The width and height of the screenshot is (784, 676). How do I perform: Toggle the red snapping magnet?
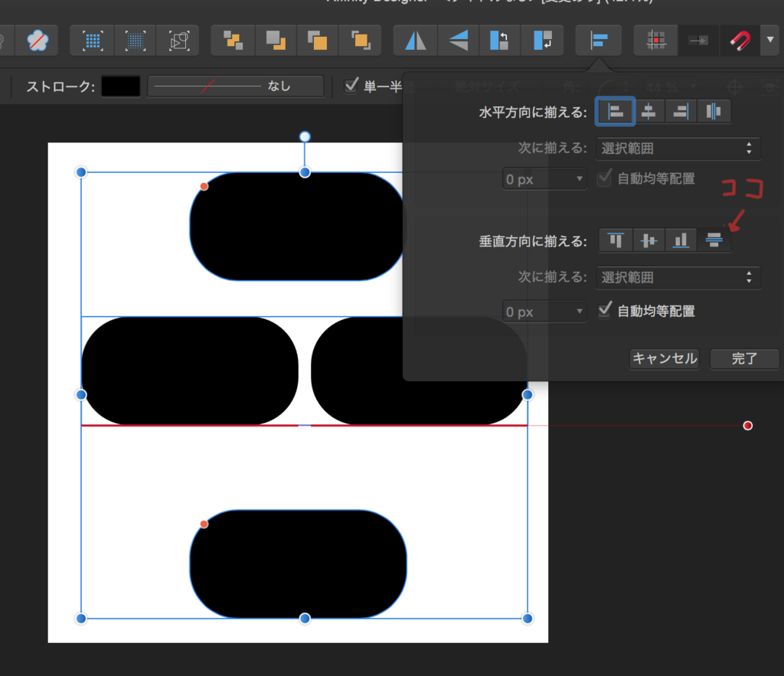[x=740, y=40]
